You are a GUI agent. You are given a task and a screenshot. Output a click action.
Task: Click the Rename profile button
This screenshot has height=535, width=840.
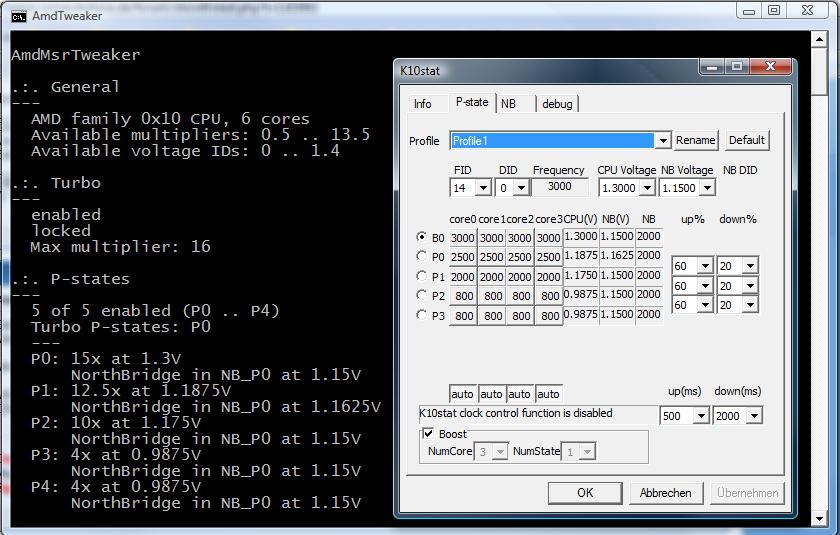click(x=695, y=140)
